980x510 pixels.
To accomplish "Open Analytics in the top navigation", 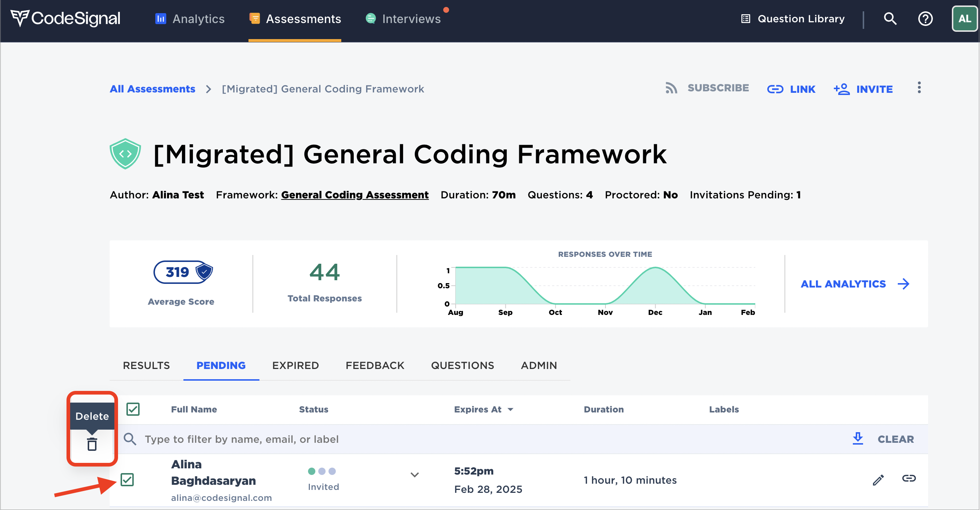I will coord(190,19).
